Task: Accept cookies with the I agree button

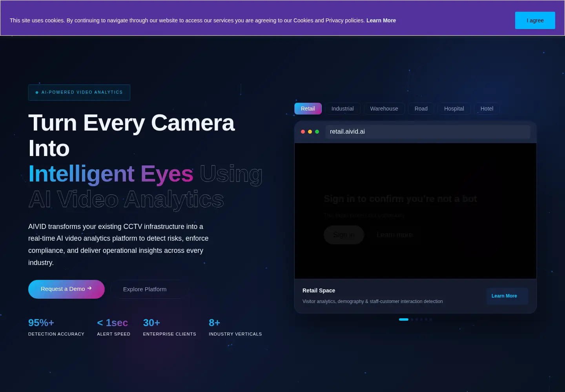Action: [535, 20]
